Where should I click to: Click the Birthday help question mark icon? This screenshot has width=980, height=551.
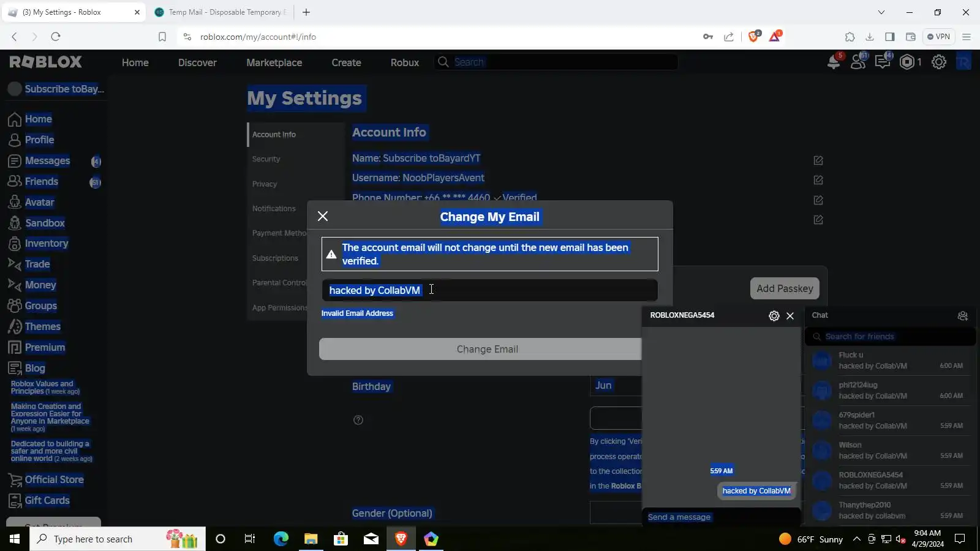pos(358,420)
